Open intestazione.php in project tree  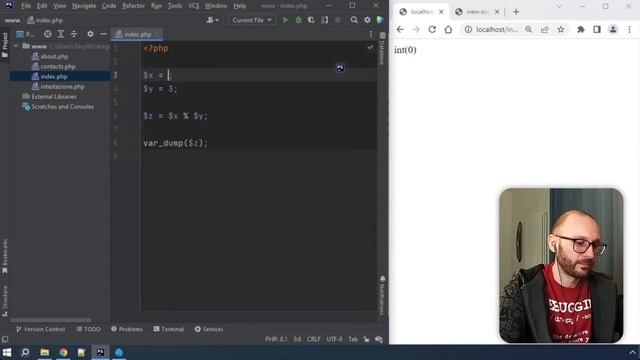coord(62,87)
